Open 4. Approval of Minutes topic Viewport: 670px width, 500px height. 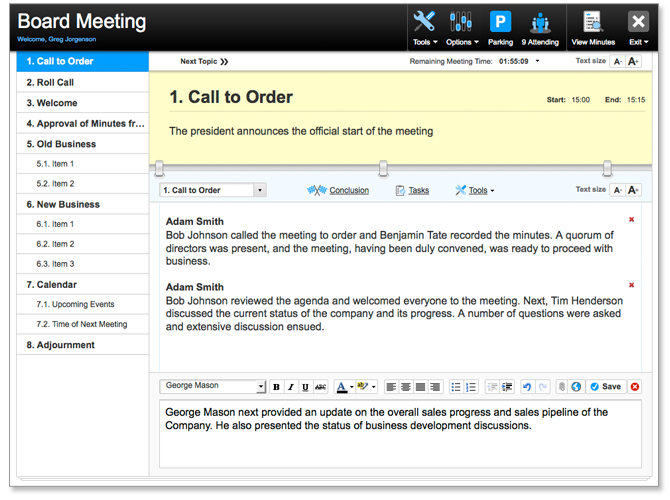point(82,124)
